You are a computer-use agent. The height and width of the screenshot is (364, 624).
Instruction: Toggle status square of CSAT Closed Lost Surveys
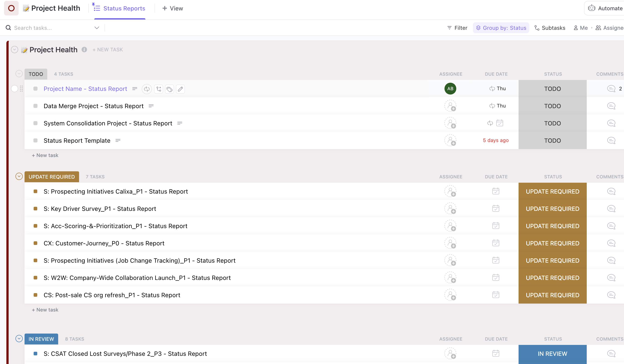tap(35, 354)
